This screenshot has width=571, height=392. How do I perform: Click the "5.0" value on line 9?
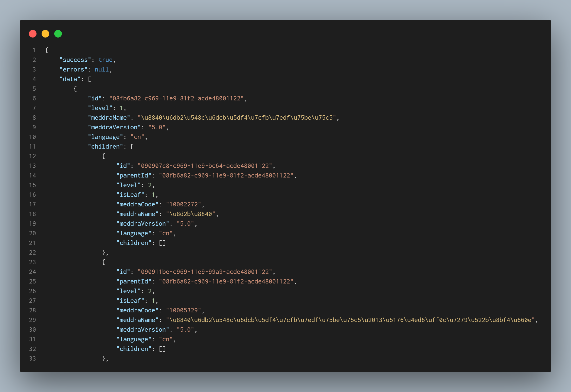pyautogui.click(x=157, y=127)
